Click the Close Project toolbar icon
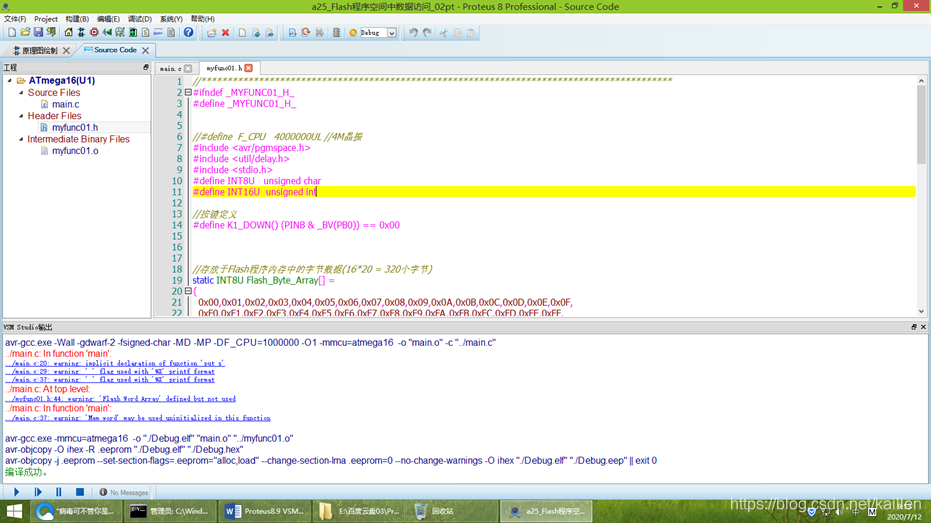 click(x=51, y=33)
